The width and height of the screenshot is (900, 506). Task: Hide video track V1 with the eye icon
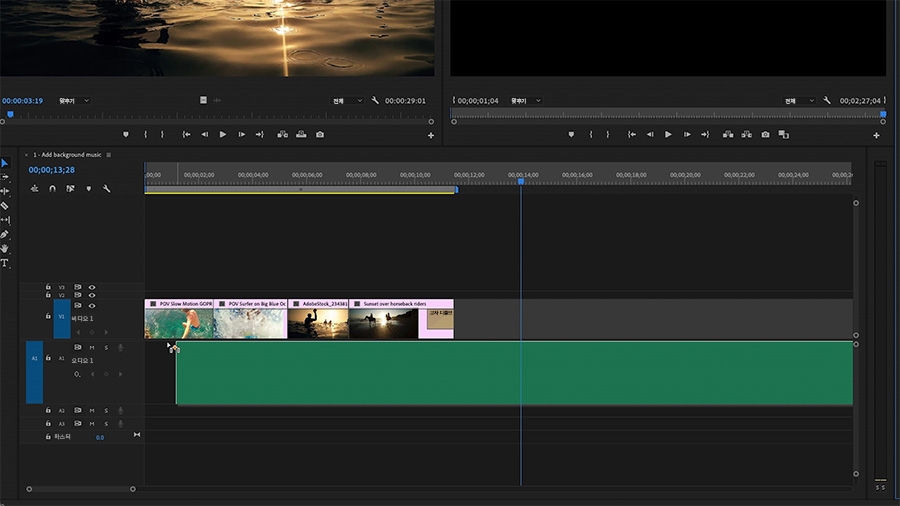click(92, 306)
